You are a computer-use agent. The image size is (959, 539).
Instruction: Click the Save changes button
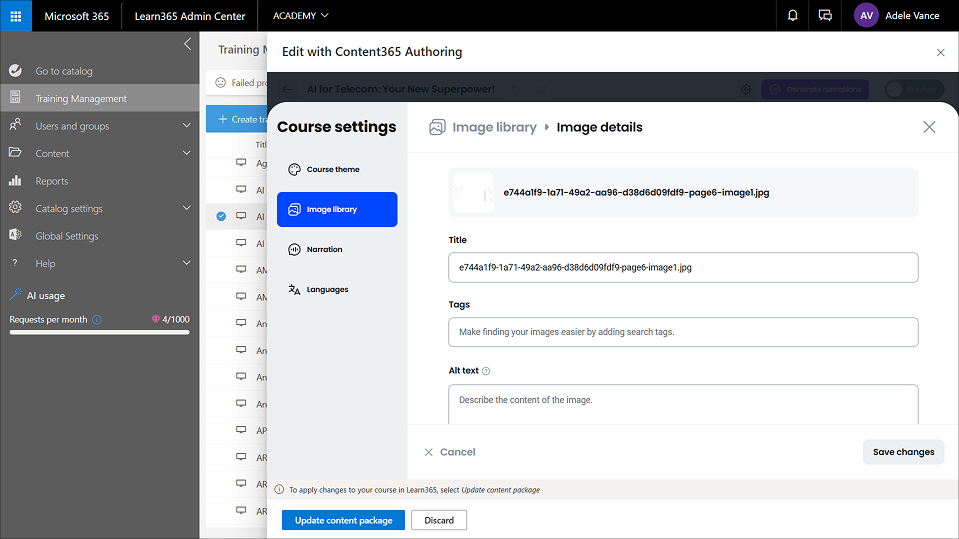pos(903,452)
